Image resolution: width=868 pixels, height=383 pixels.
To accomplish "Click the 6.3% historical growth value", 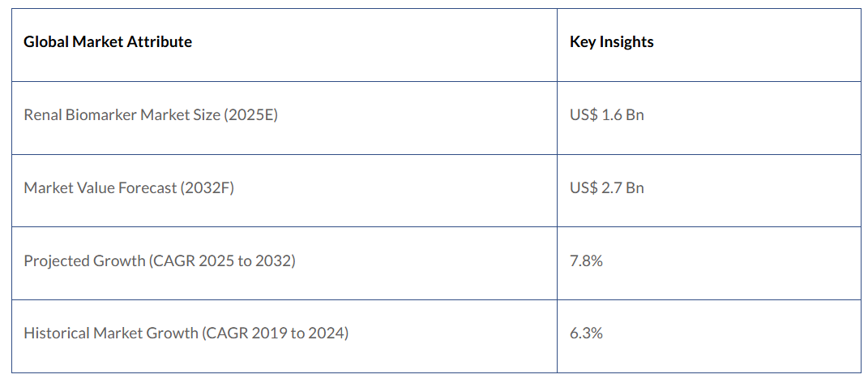I will click(586, 333).
